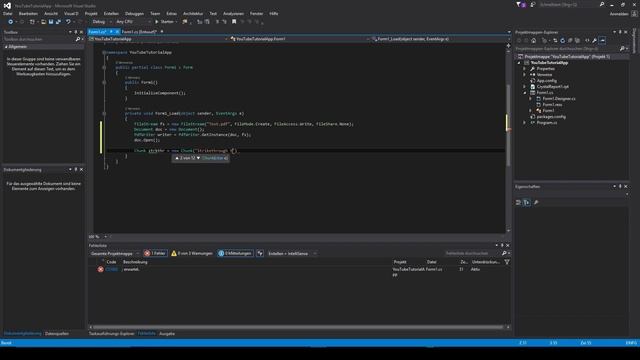Open the Projekt menu
This screenshot has height=360, width=640.
pyautogui.click(x=91, y=13)
